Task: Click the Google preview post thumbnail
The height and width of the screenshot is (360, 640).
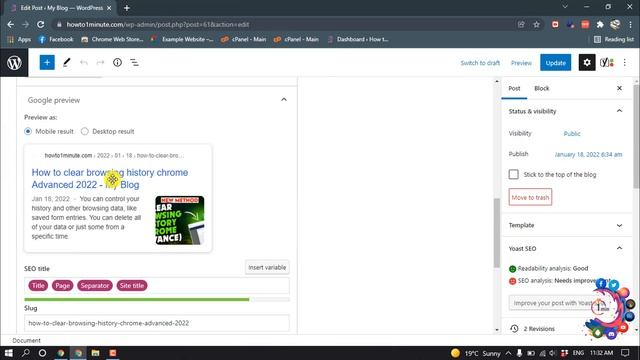Action: coord(180,220)
